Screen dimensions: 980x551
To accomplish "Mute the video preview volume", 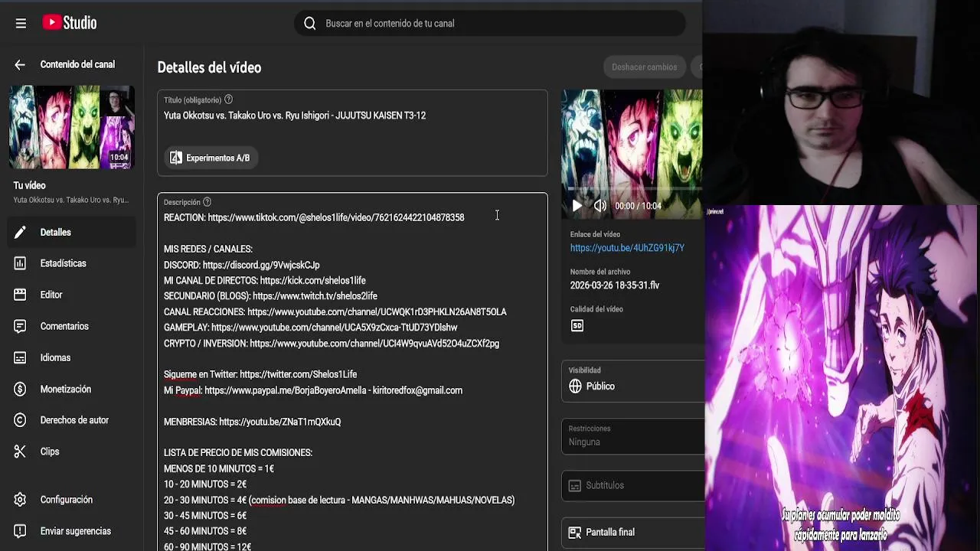I will click(x=600, y=205).
